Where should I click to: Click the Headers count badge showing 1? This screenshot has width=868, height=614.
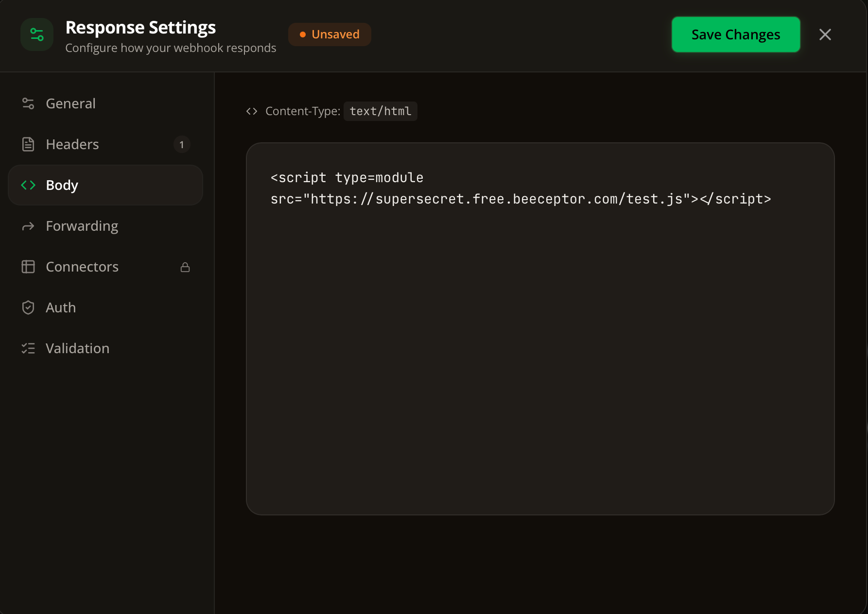[182, 144]
